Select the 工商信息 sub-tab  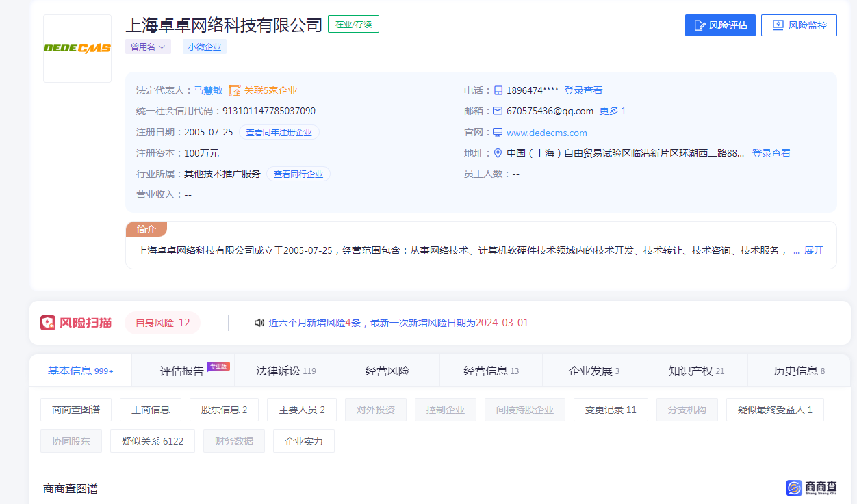tap(151, 410)
